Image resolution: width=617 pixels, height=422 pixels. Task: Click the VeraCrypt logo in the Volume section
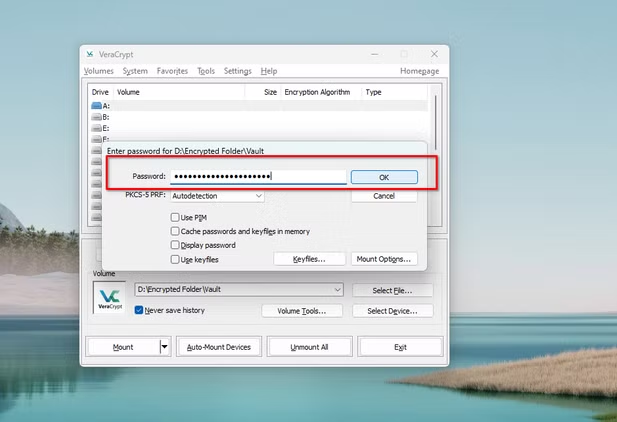111,298
